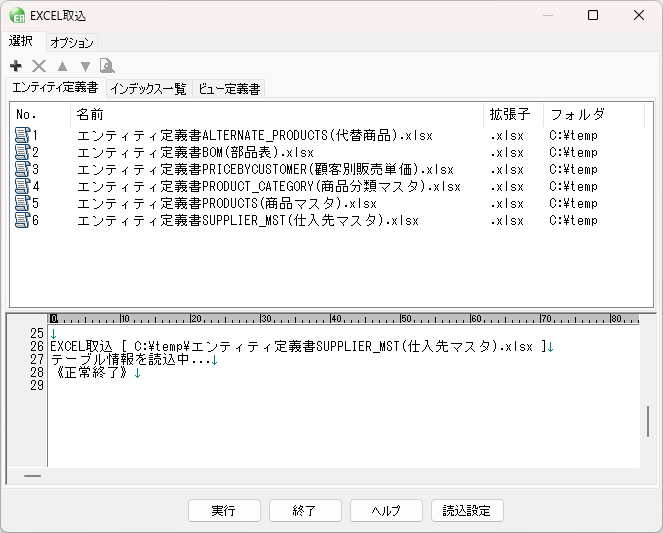The width and height of the screenshot is (663, 533).
Task: Maximize the EXCEL取込 window
Action: [x=593, y=15]
